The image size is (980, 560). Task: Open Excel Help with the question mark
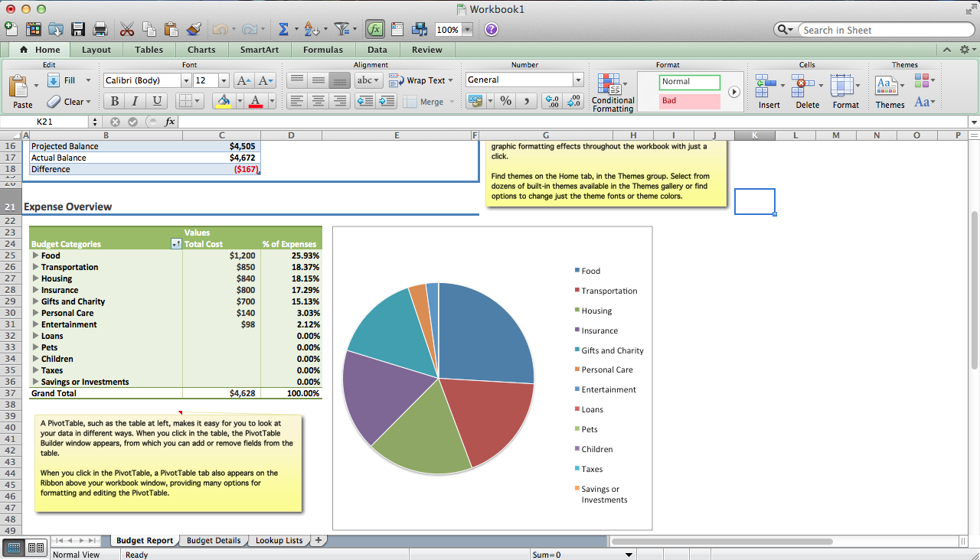coord(492,29)
